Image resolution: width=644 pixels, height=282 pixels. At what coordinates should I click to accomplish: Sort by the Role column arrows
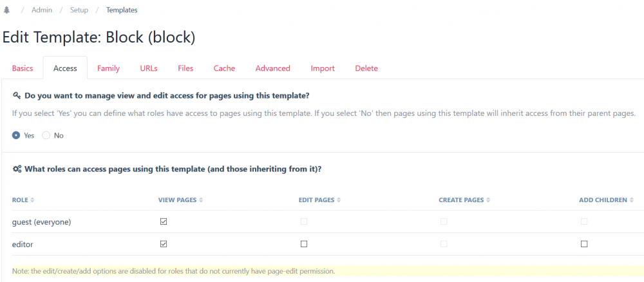pos(33,200)
